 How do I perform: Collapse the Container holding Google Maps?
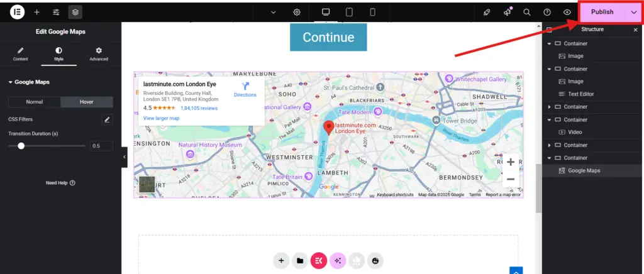point(549,158)
